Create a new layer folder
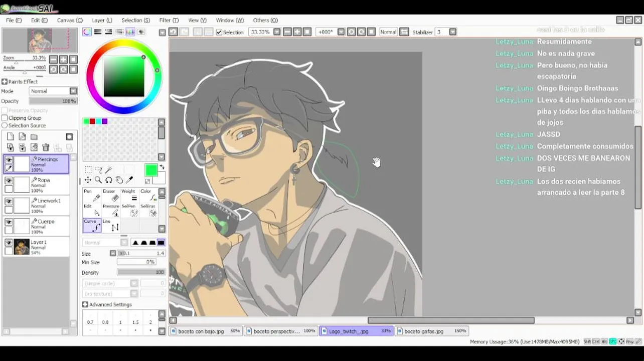Image resolution: width=644 pixels, height=361 pixels. click(x=34, y=136)
